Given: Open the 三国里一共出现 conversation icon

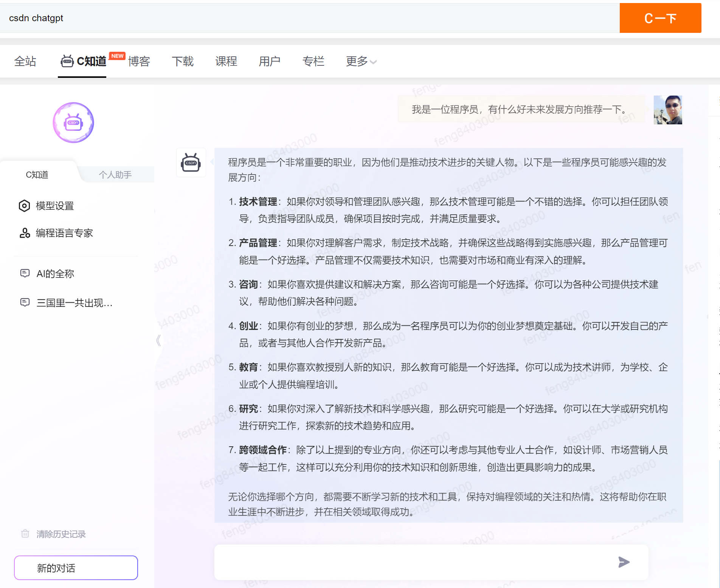Looking at the screenshot, I should (25, 302).
